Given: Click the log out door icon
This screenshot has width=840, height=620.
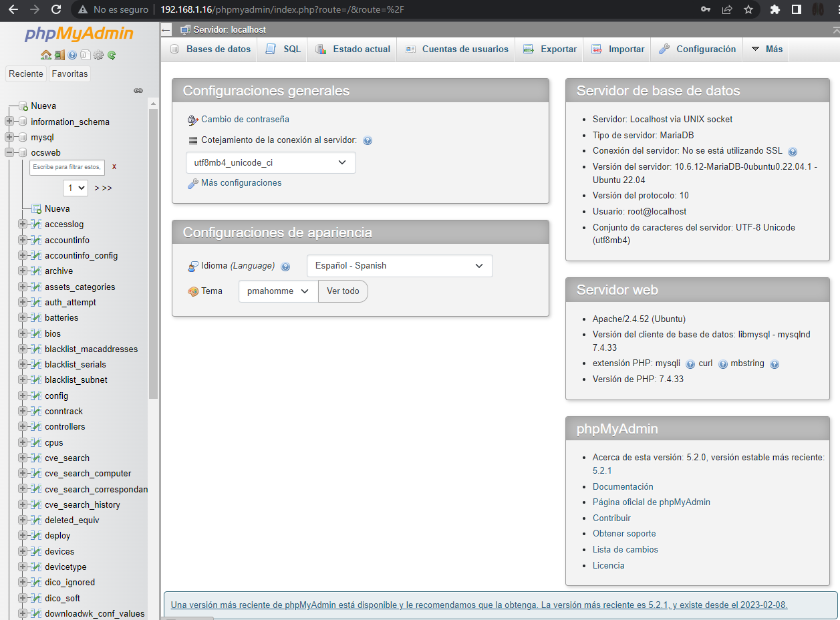Looking at the screenshot, I should click(59, 55).
